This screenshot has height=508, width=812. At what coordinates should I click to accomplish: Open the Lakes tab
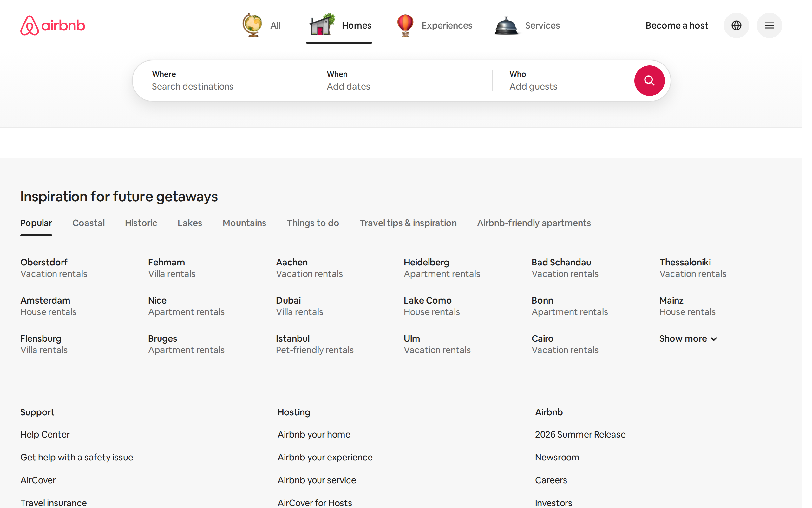(x=190, y=223)
